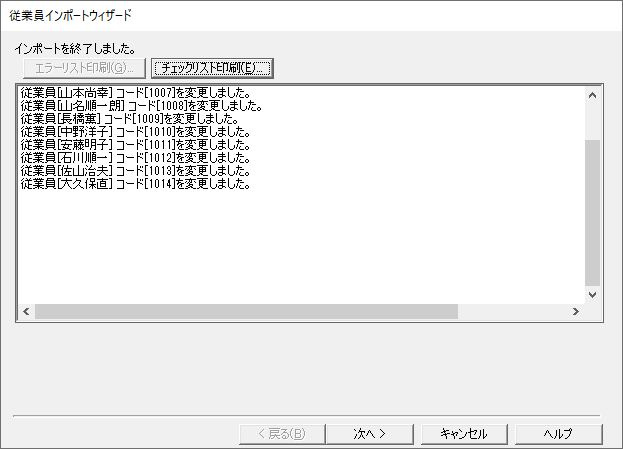
Task: Click the vertical scrollbar thumb
Action: click(x=592, y=213)
